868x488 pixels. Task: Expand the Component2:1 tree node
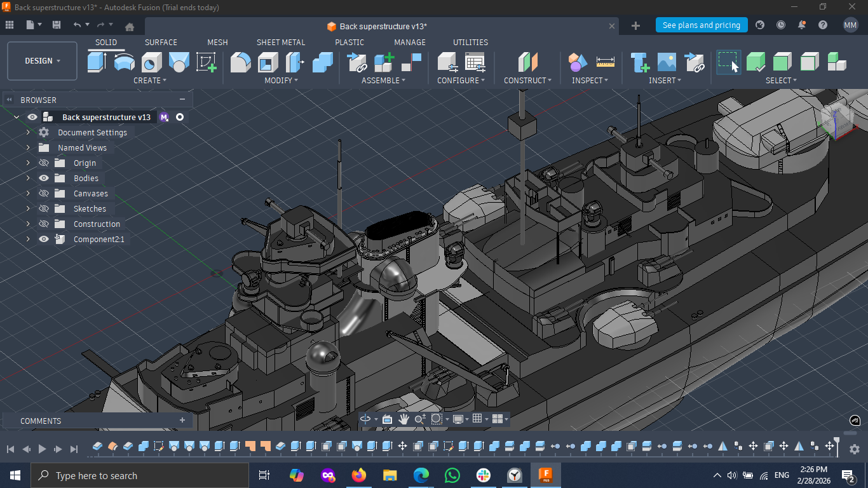[28, 240]
